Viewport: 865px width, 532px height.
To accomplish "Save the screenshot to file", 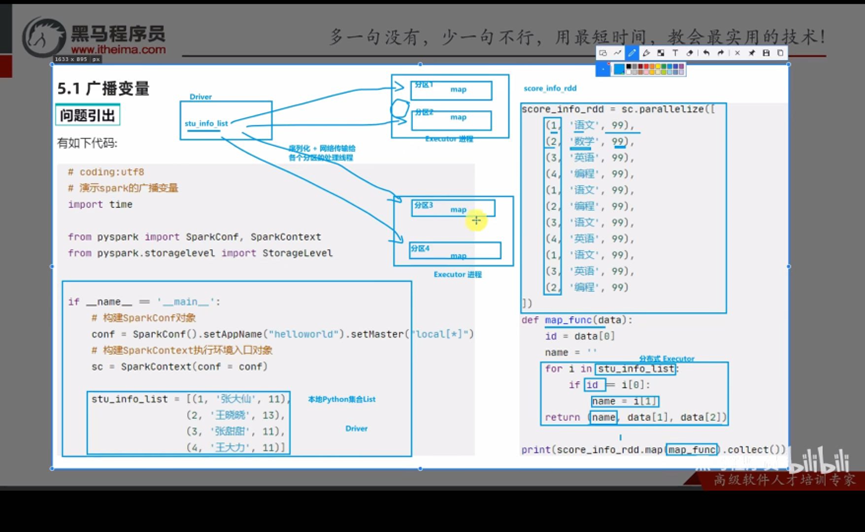I will point(766,53).
